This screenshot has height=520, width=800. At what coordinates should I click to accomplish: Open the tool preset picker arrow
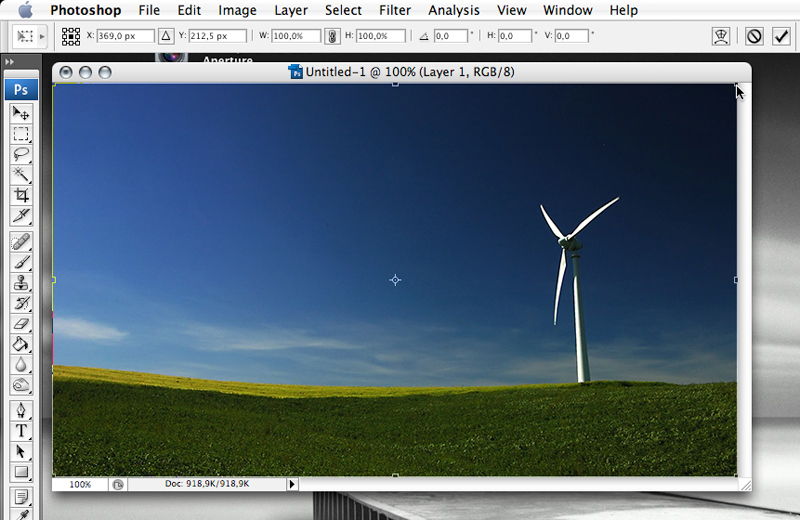[x=42, y=36]
